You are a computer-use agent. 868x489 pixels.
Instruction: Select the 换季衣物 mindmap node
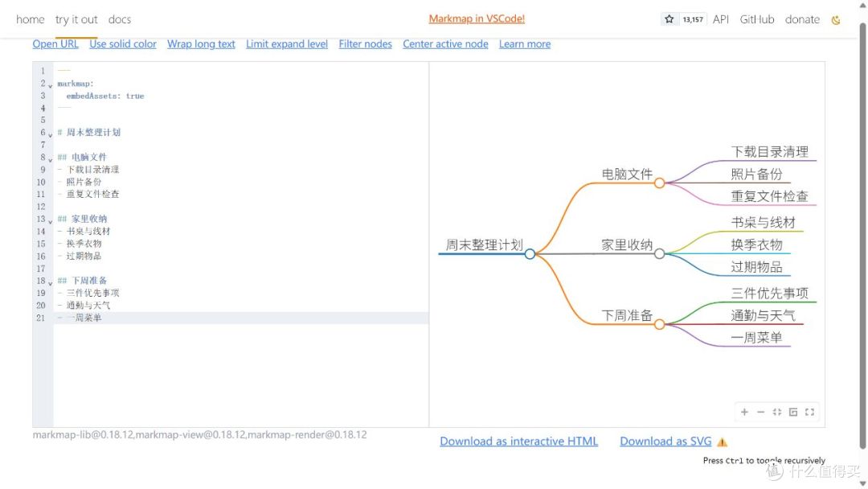click(x=756, y=244)
